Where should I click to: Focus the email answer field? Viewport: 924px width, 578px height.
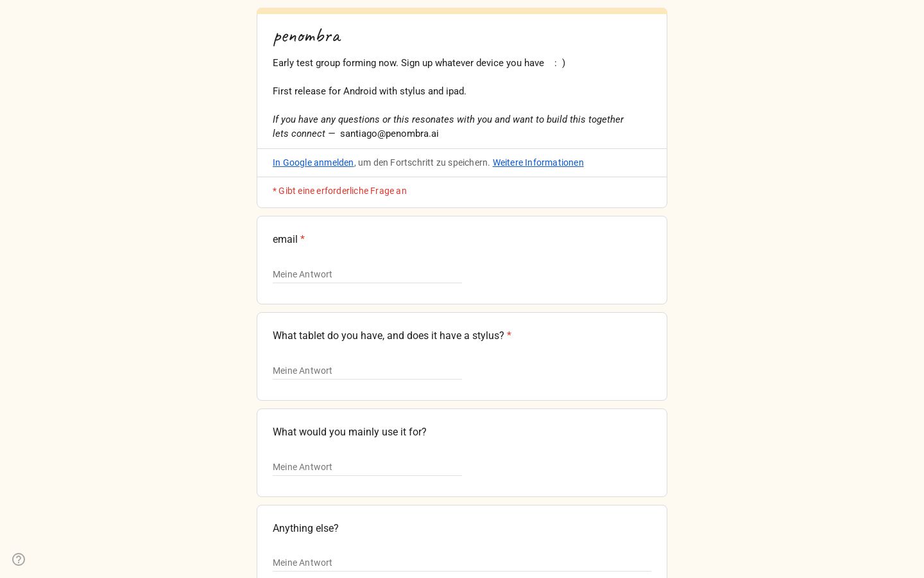[367, 274]
